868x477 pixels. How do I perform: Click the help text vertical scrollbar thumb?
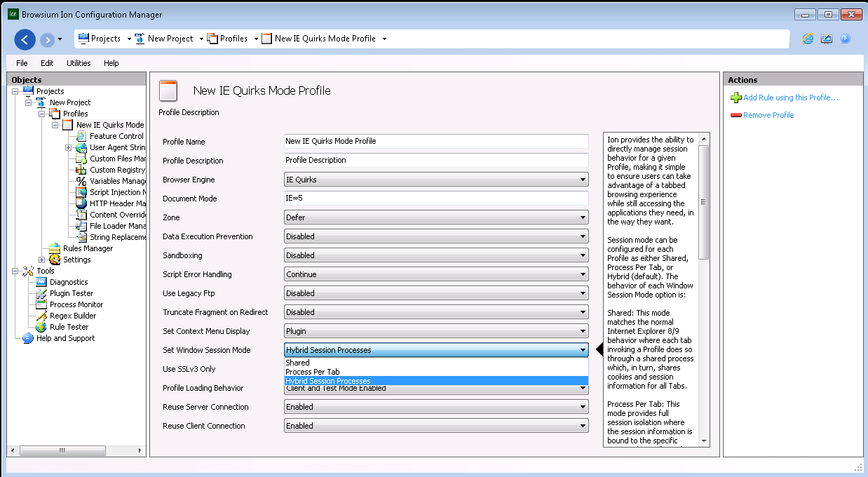(x=704, y=202)
